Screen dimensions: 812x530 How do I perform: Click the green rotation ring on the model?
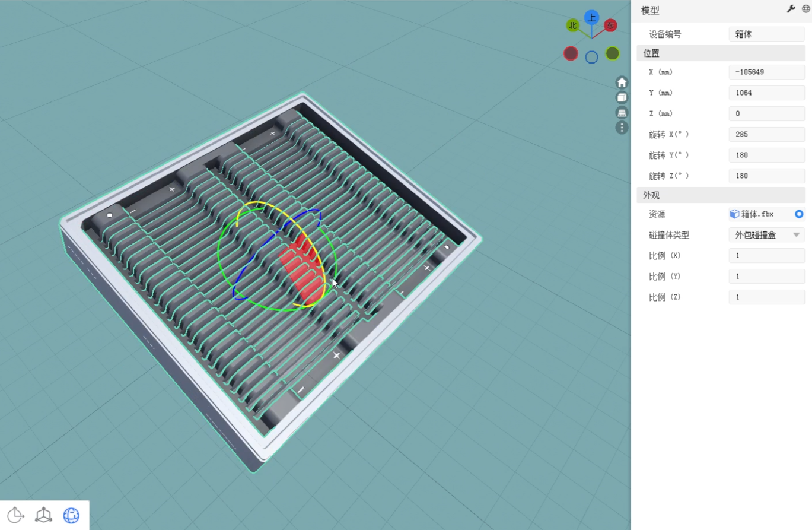tap(219, 252)
